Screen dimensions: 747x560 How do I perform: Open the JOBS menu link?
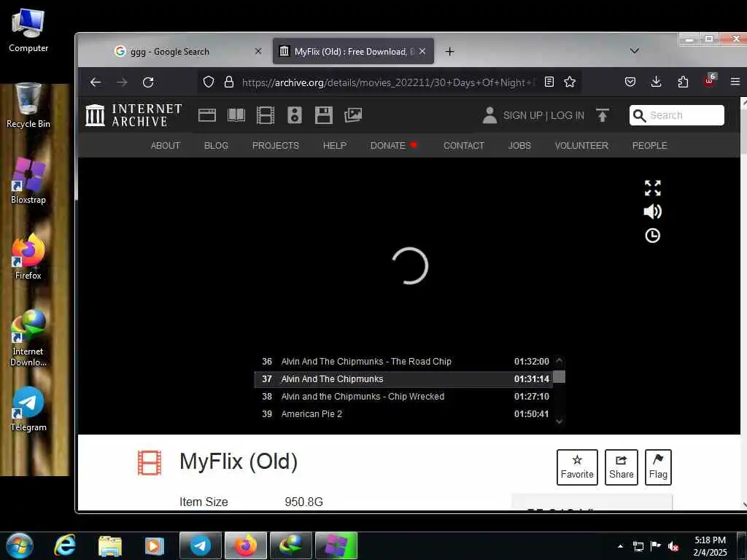coord(519,146)
